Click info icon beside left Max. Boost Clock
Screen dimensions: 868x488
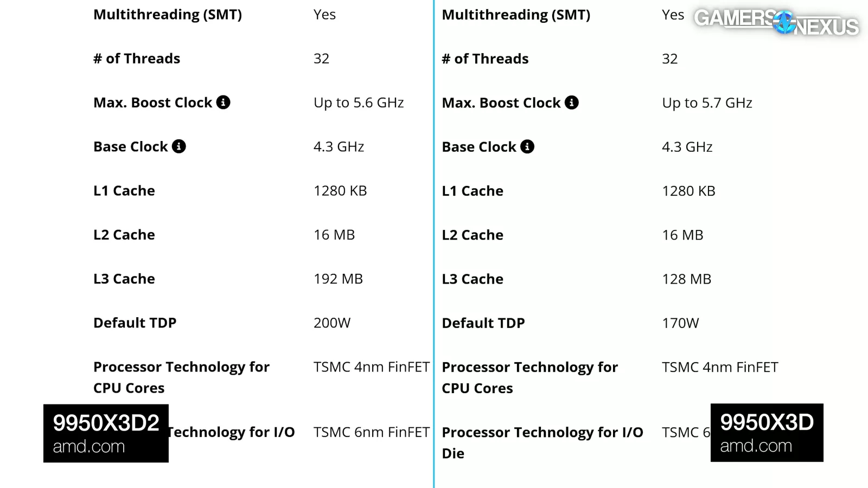pos(223,102)
